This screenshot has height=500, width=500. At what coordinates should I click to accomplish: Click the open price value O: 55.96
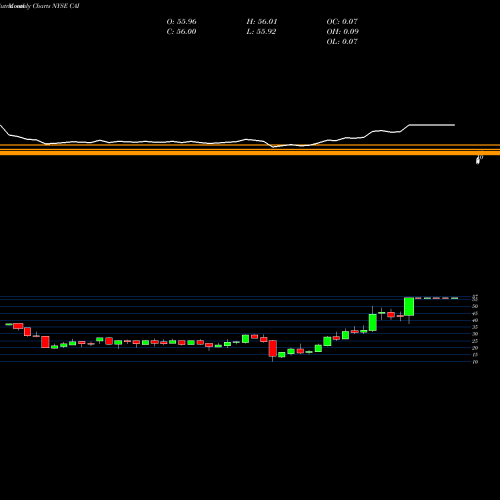[x=181, y=22]
